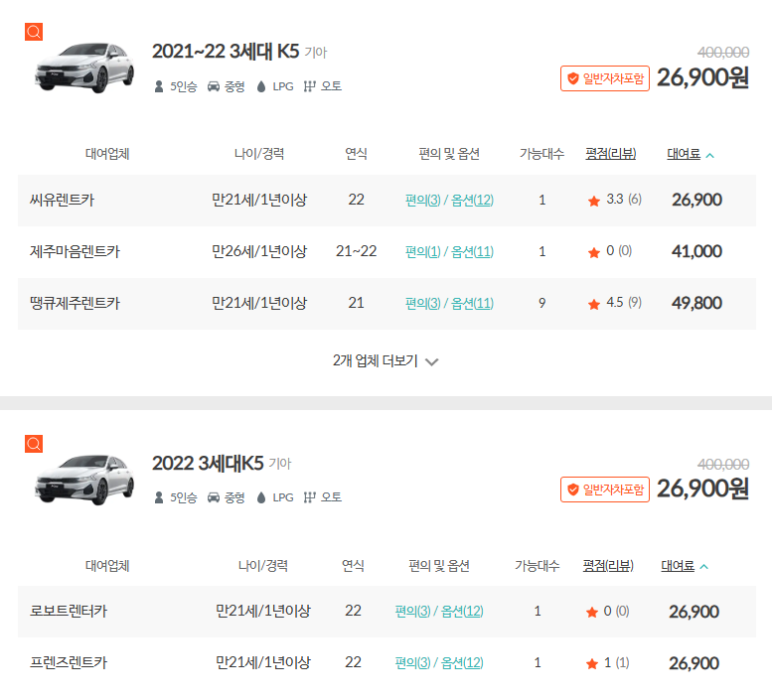
Task: Toggle sort arrow beside second 대여료 header
Action: coord(703,567)
